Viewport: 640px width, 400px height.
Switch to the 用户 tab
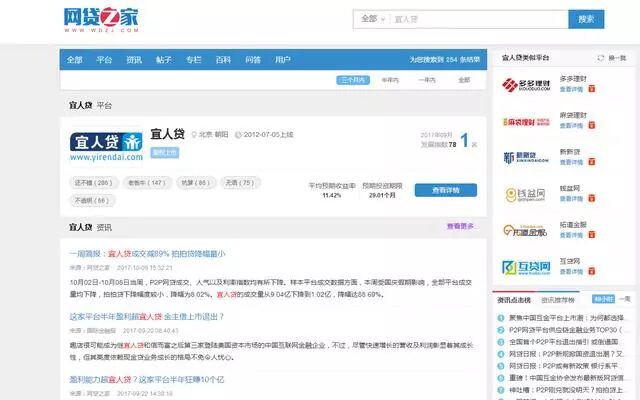tap(282, 60)
